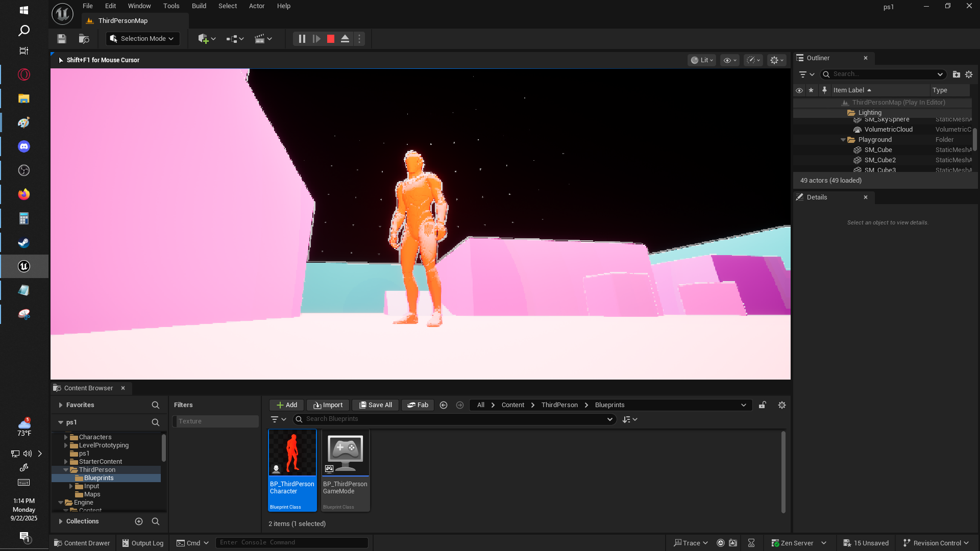
Task: Open the Actor menu
Action: 257,6
